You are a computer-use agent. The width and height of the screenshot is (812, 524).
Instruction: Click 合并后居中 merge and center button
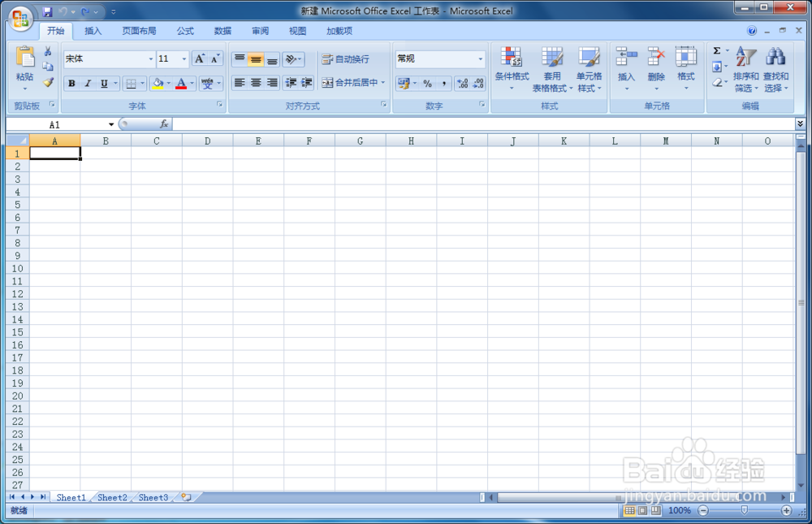tap(349, 82)
